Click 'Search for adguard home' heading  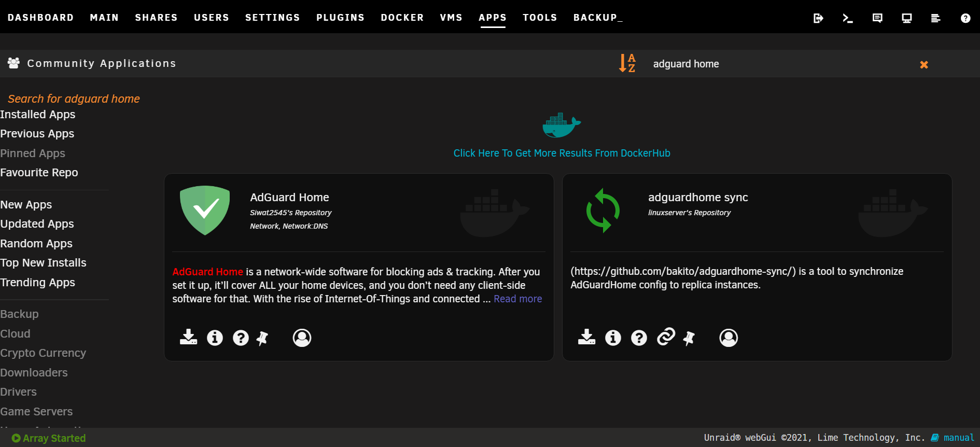[x=74, y=99]
